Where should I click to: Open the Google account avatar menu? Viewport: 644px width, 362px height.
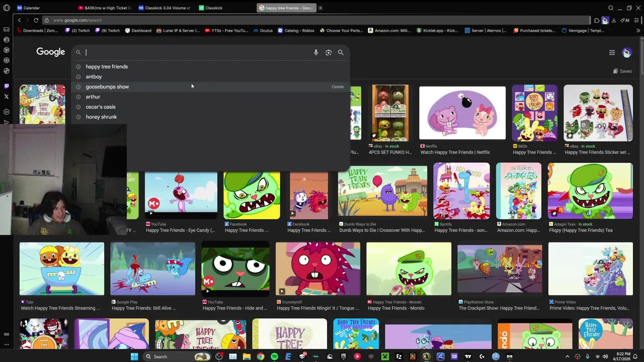[x=627, y=52]
